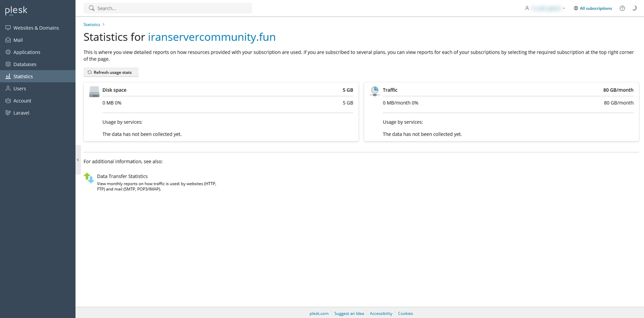Collapse the left sidebar panel
Screen dimensions: 644x318
click(78, 160)
